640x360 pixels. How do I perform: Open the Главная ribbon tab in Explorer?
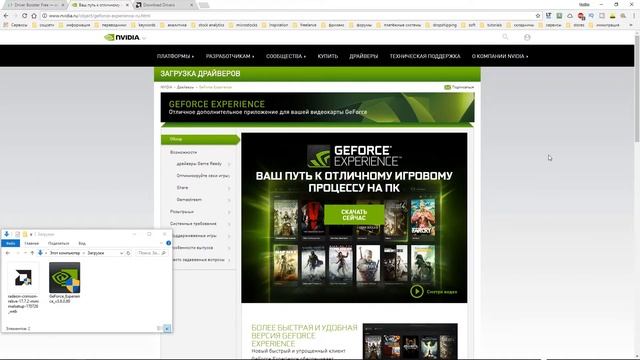31,243
